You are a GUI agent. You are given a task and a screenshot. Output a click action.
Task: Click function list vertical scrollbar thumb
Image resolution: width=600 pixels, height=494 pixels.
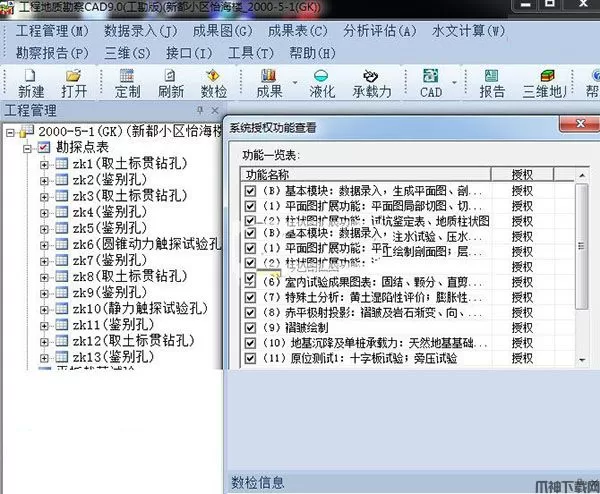tap(582, 246)
